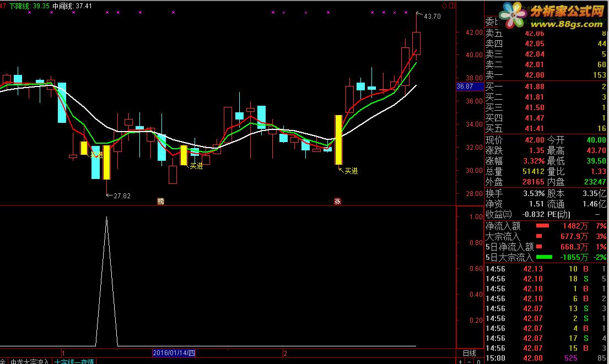Switch to the 十字线一夜情 indicator tab
Viewport: 609px width, 364px height.
(x=74, y=361)
